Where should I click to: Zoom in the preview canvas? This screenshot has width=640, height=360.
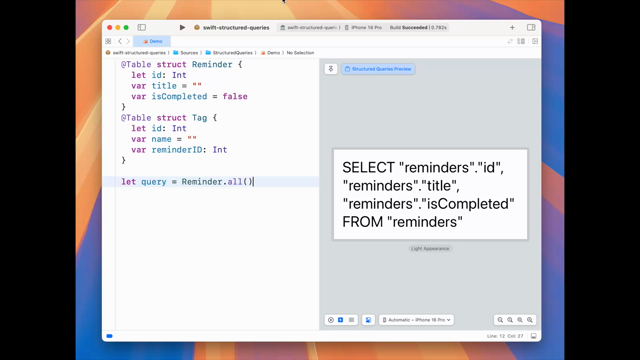pyautogui.click(x=530, y=320)
